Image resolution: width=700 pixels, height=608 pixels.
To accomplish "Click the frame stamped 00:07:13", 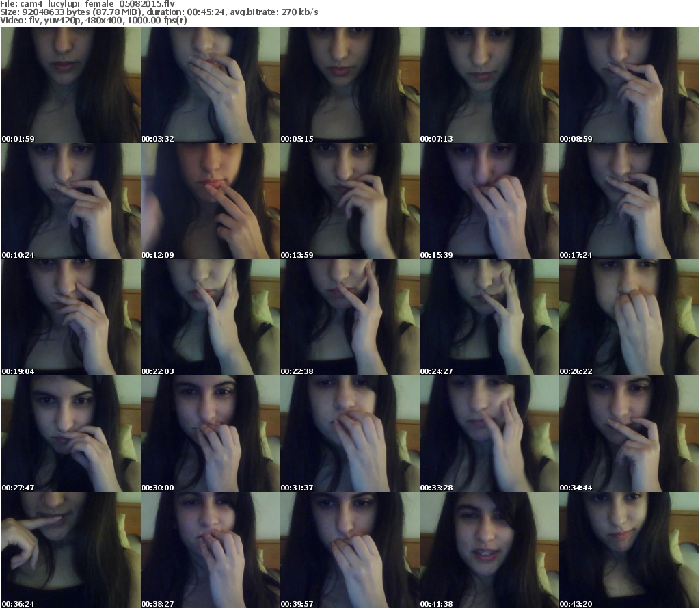I will (x=489, y=85).
